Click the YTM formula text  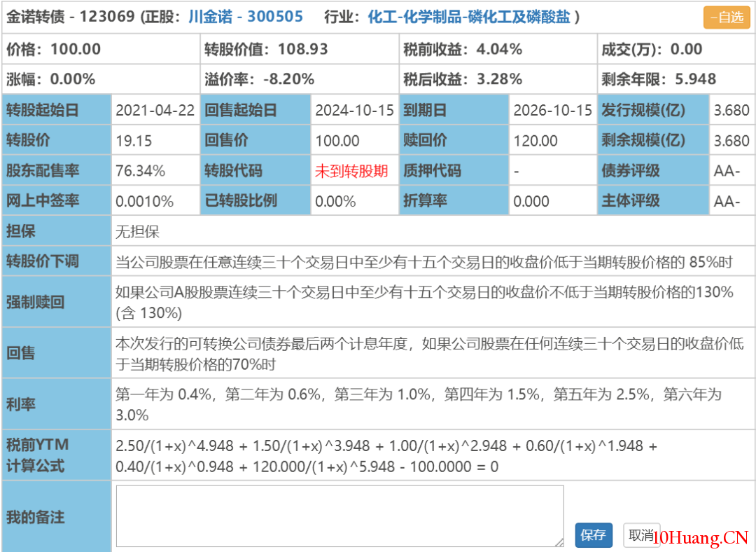[x=386, y=456]
